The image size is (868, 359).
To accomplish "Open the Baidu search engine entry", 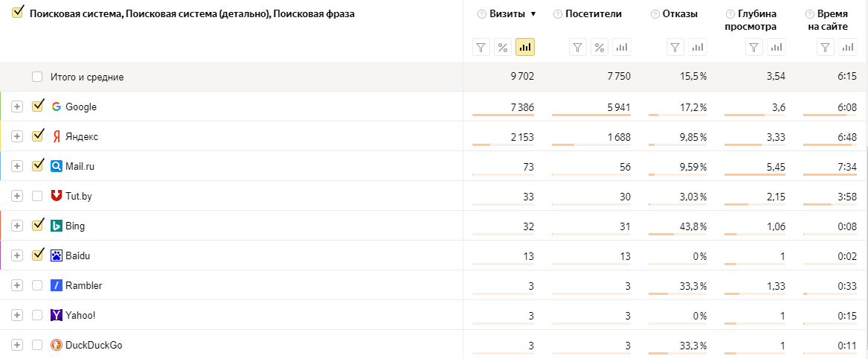I will click(x=77, y=255).
